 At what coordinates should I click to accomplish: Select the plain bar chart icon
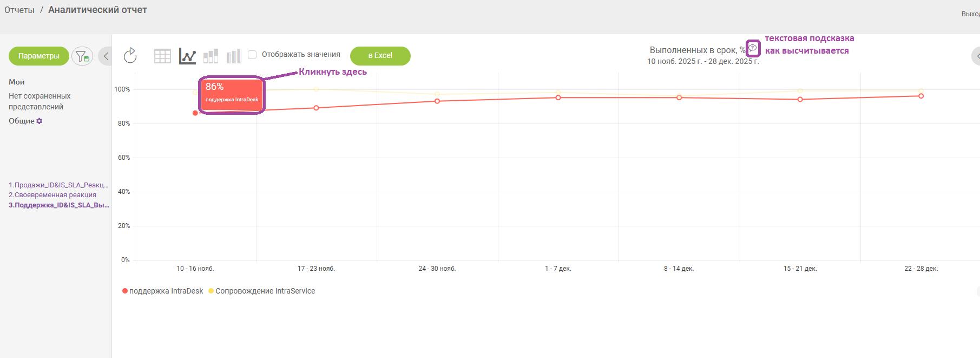[234, 56]
